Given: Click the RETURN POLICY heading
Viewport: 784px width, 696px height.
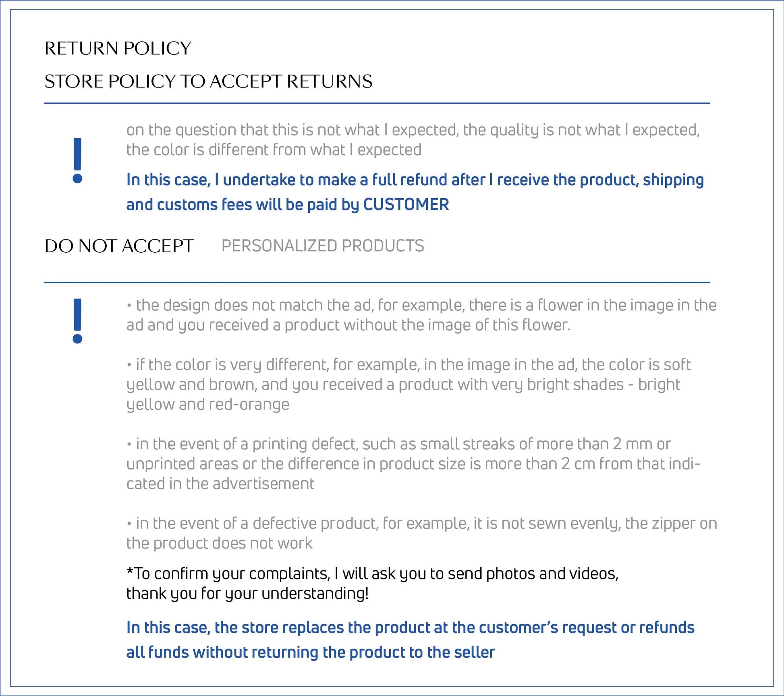Looking at the screenshot, I should pos(118,48).
